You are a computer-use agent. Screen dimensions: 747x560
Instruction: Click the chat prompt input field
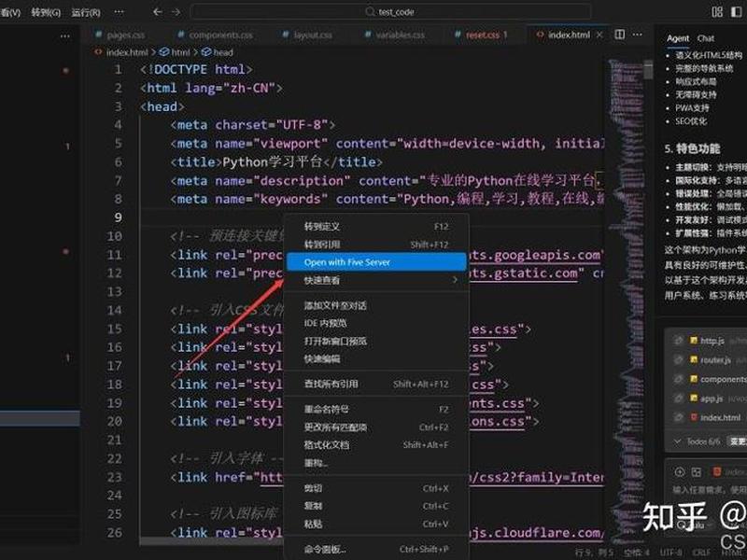click(709, 489)
